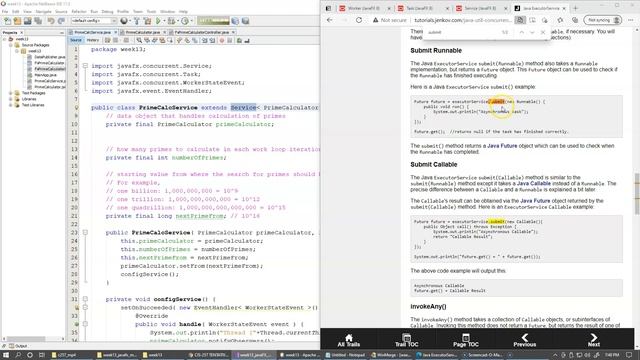The width and height of the screenshot is (640, 360).
Task: Switch to the Task (JavaFX 8) browser tab
Action: (423, 8)
